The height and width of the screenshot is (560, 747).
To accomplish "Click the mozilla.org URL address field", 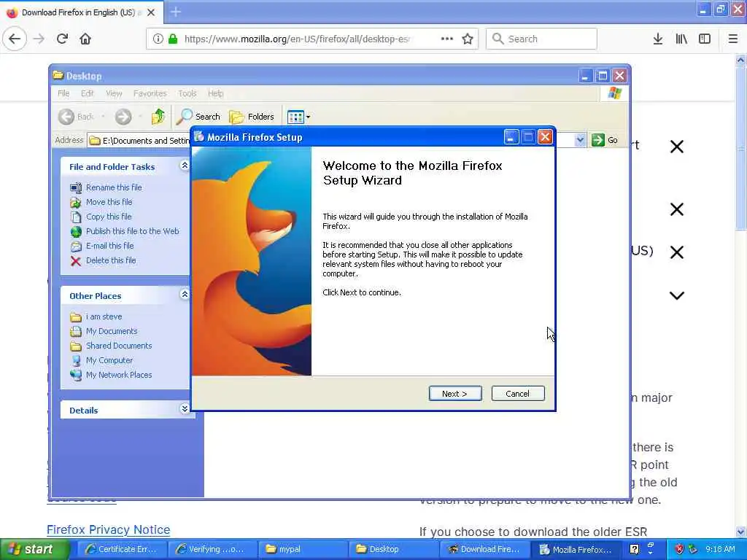I will [x=297, y=39].
